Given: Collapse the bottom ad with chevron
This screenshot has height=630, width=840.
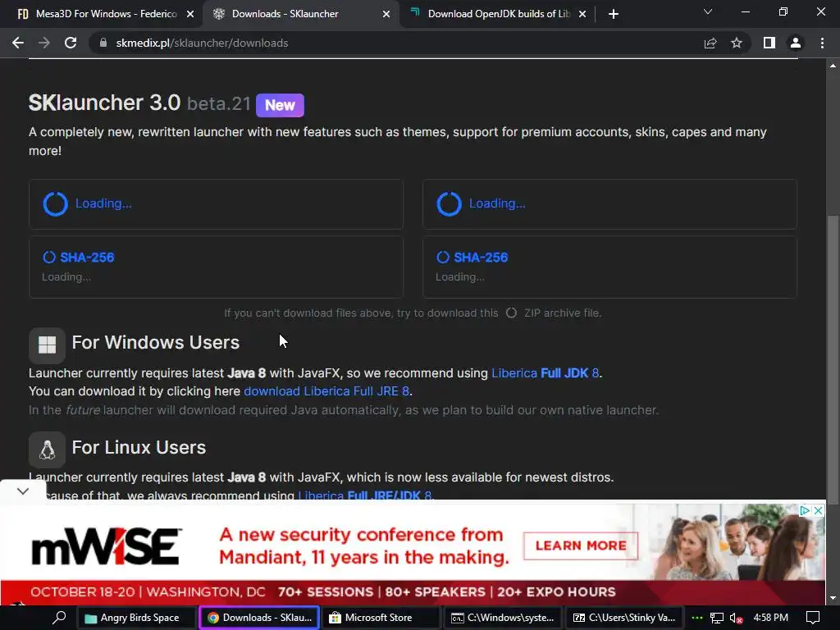Looking at the screenshot, I should (22, 491).
